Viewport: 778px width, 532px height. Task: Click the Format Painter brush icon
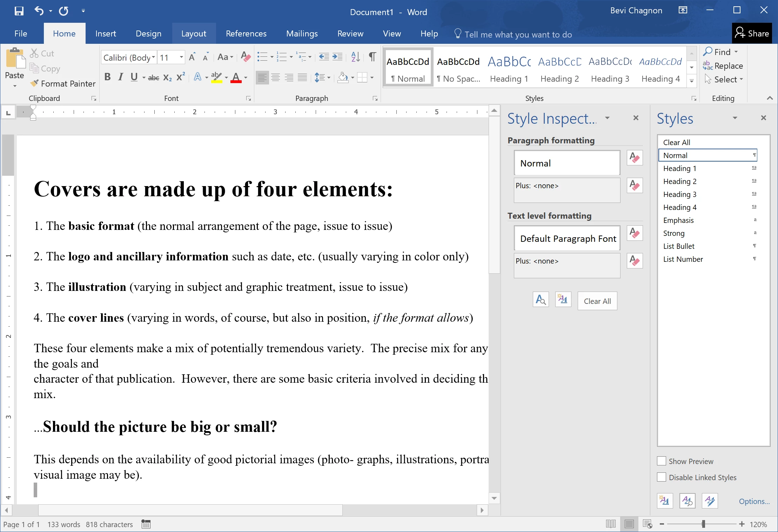point(34,83)
